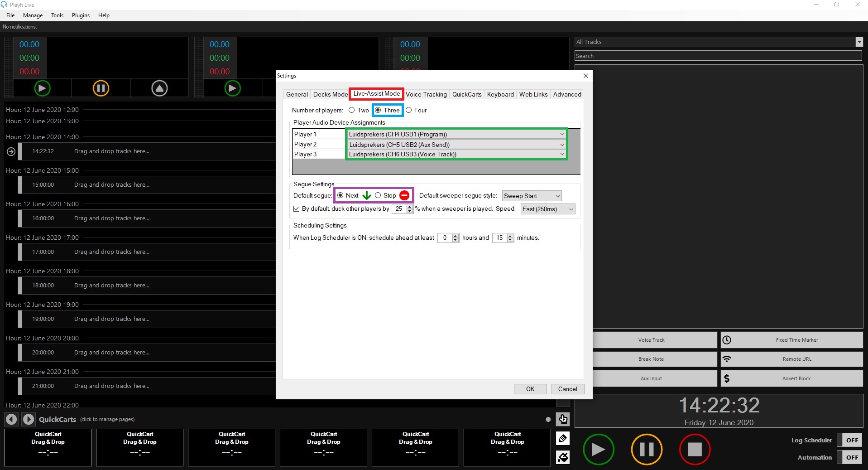Image resolution: width=868 pixels, height=470 pixels.
Task: Go to next QuickCarts page arrow
Action: pos(28,419)
